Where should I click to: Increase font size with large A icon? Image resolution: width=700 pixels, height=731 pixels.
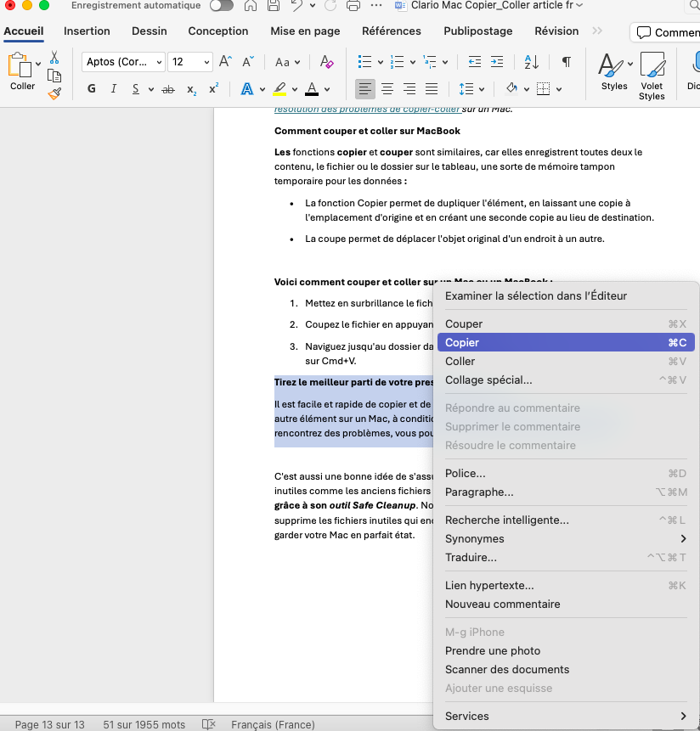[225, 61]
